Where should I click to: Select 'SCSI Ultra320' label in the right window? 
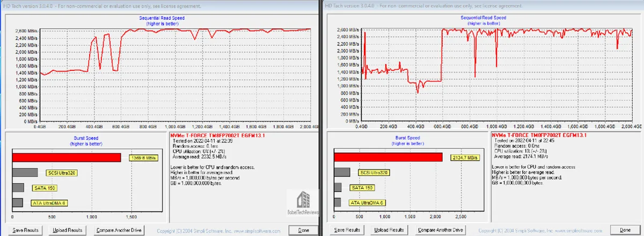(374, 172)
